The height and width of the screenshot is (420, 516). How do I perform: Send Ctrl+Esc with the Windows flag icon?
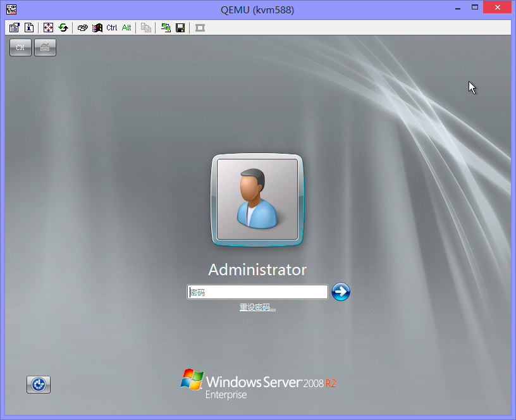tap(97, 28)
